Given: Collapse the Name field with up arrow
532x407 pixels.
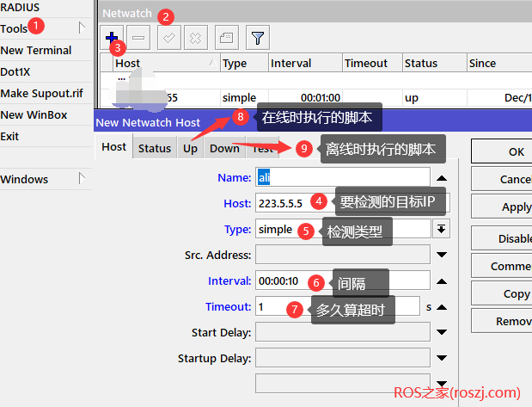Looking at the screenshot, I should click(x=441, y=177).
